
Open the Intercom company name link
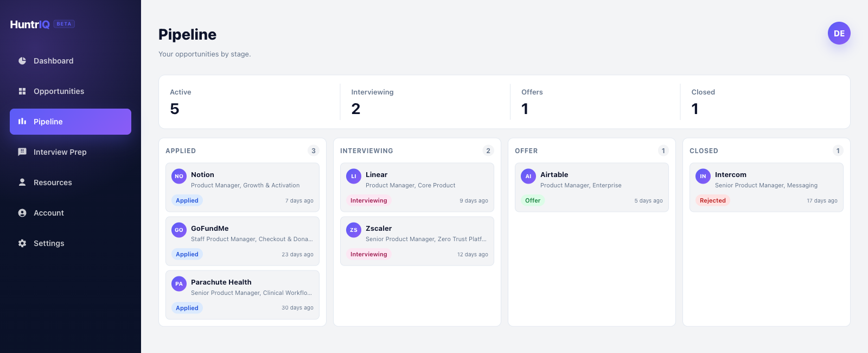731,174
